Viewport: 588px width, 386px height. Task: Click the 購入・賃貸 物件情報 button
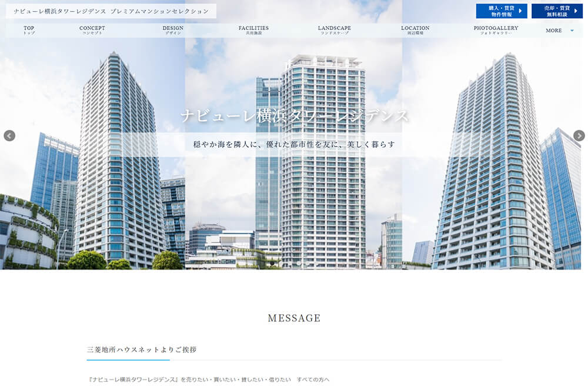tap(502, 11)
